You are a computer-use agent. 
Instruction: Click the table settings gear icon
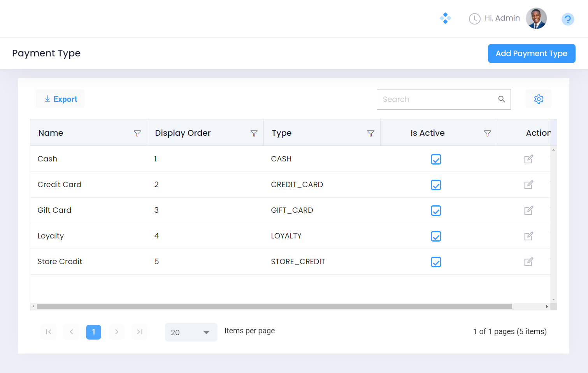tap(538, 99)
